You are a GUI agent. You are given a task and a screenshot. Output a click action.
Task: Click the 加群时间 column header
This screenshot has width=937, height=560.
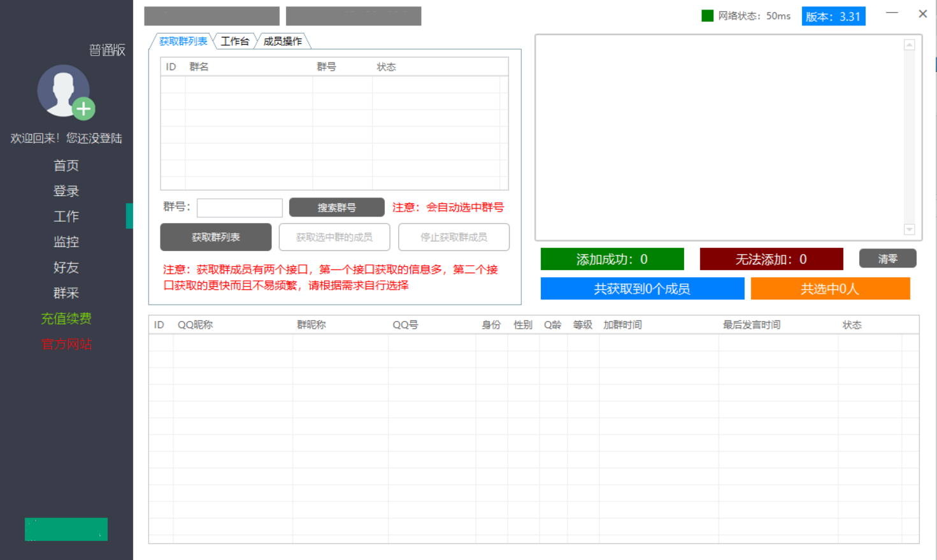[622, 325]
